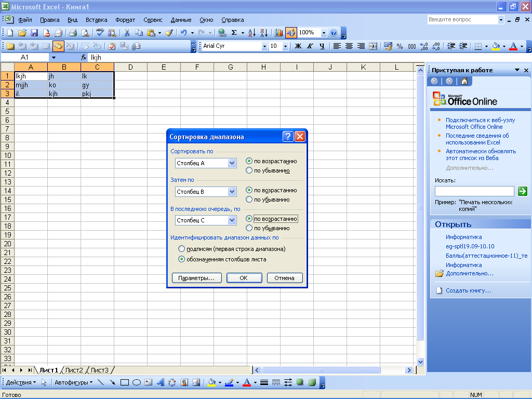Click the New workbook icon
Viewport: 532px width, 399px height.
click(10, 33)
